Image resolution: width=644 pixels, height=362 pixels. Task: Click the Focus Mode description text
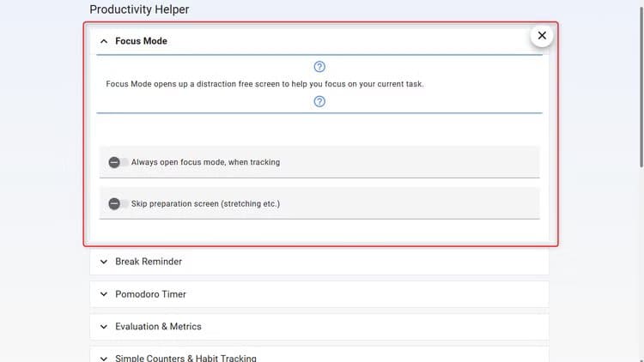[265, 84]
